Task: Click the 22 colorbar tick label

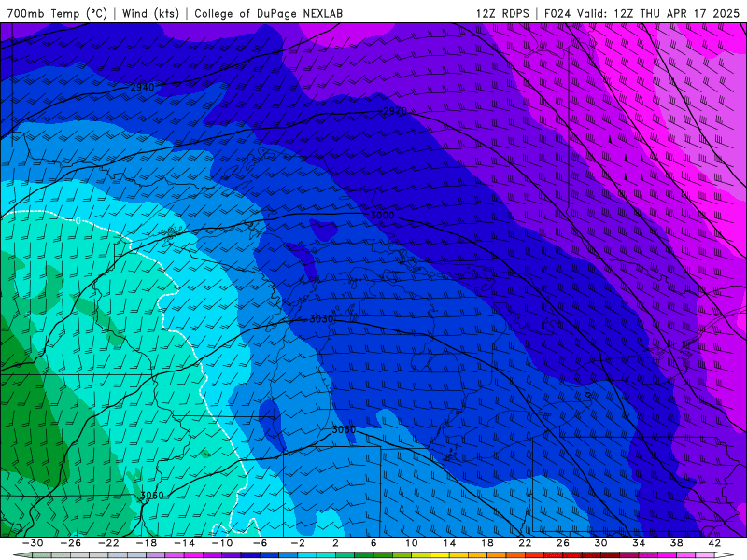Action: click(525, 543)
